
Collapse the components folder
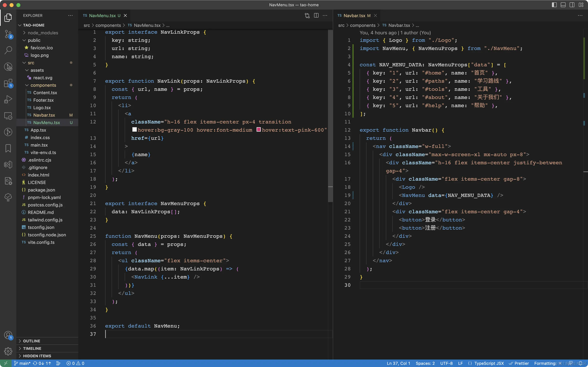click(x=43, y=85)
